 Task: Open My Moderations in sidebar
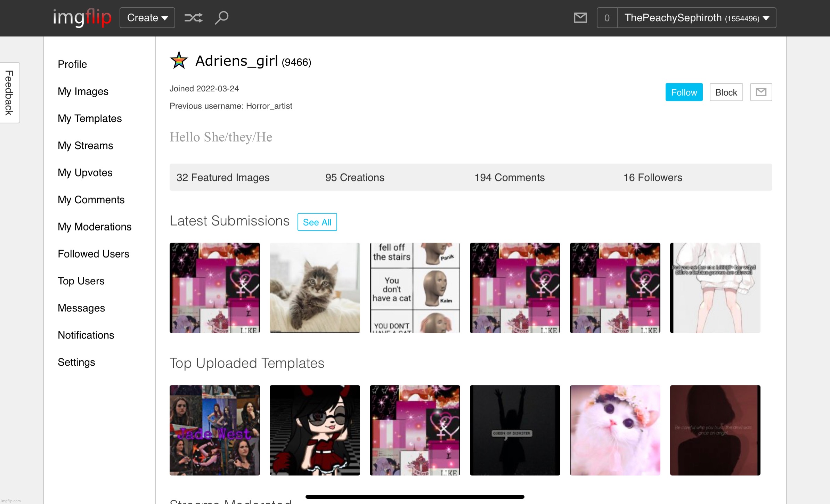click(x=95, y=227)
